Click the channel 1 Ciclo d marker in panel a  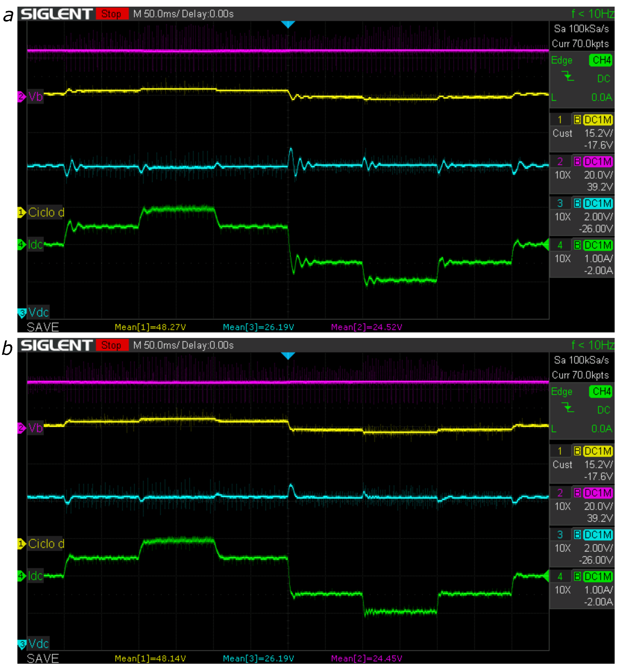coord(22,212)
